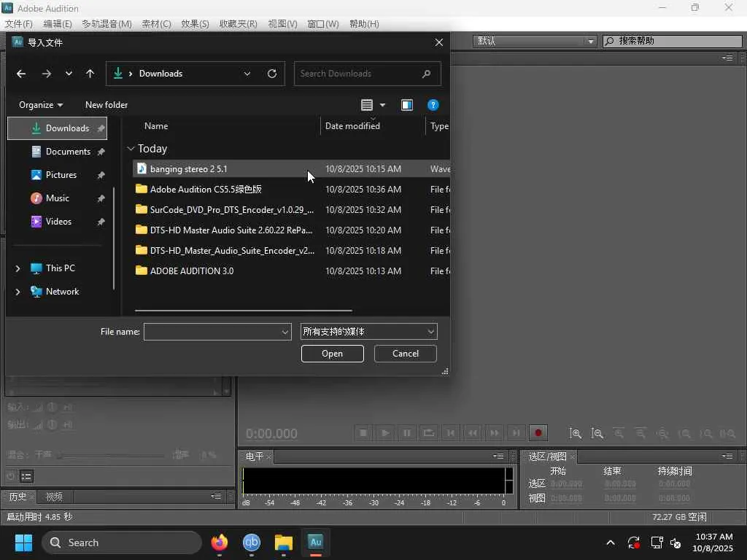This screenshot has height=560, width=747.
Task: Select the ADOBE AUDITION 3.0 folder
Action: (x=291, y=271)
